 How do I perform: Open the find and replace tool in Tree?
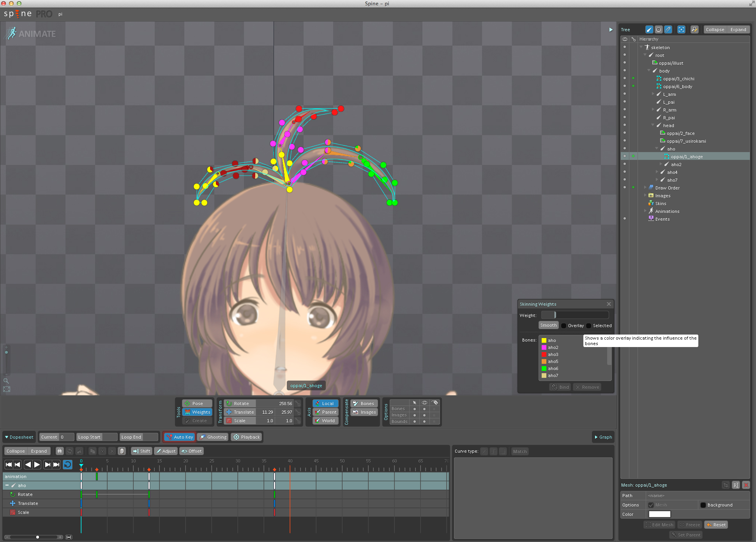coord(694,30)
